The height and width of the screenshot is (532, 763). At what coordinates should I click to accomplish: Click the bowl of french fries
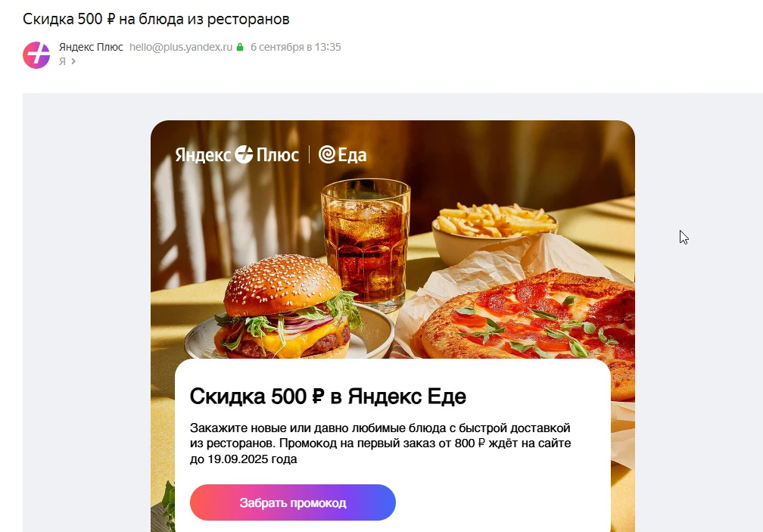coord(494,233)
